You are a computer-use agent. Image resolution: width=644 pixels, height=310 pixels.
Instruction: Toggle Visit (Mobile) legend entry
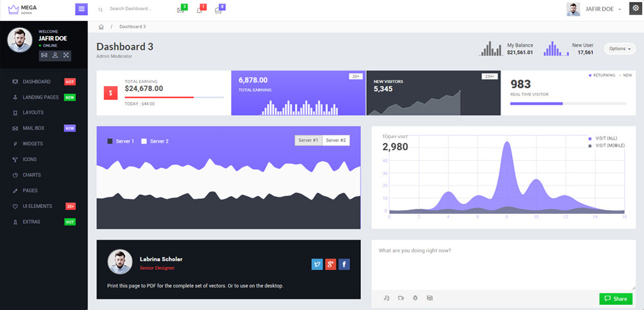[x=607, y=146]
